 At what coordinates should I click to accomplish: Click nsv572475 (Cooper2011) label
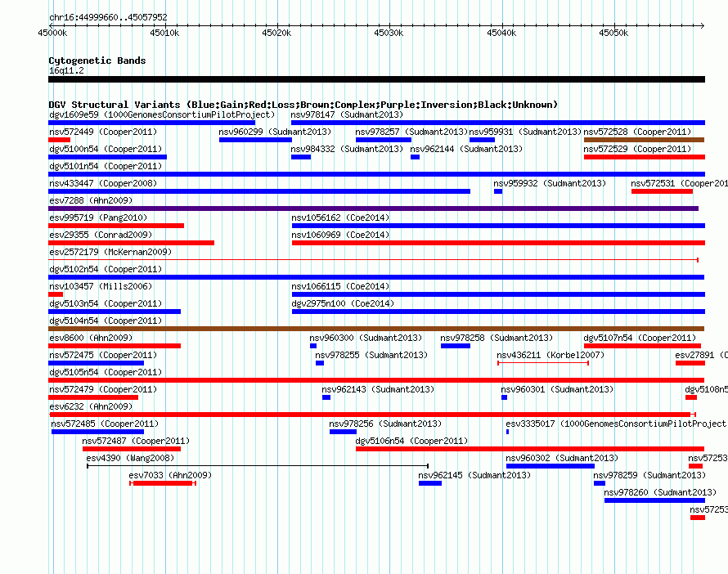click(x=103, y=355)
